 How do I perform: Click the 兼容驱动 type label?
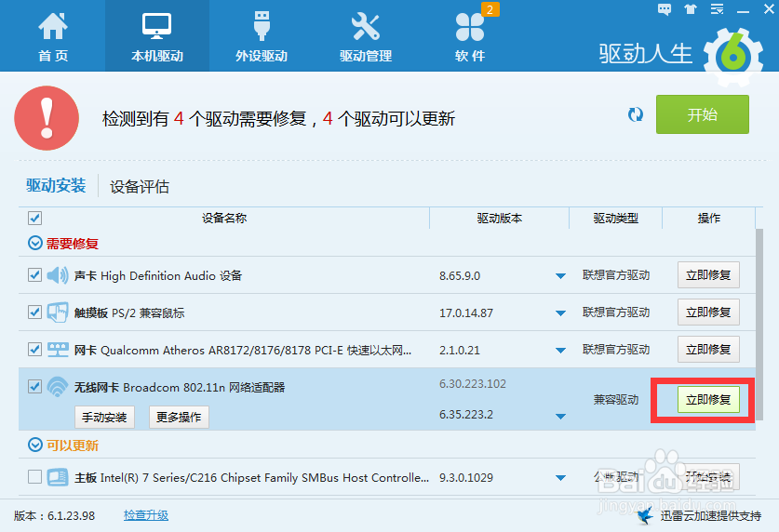[616, 400]
